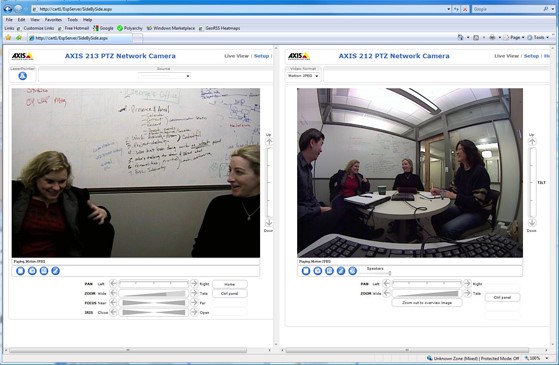View AXIS 212 video in full screen

(329, 271)
